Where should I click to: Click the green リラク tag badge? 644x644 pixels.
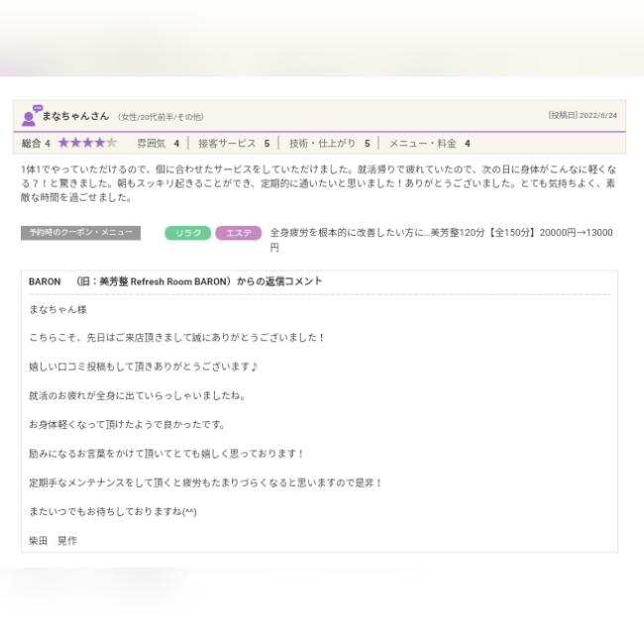point(187,233)
